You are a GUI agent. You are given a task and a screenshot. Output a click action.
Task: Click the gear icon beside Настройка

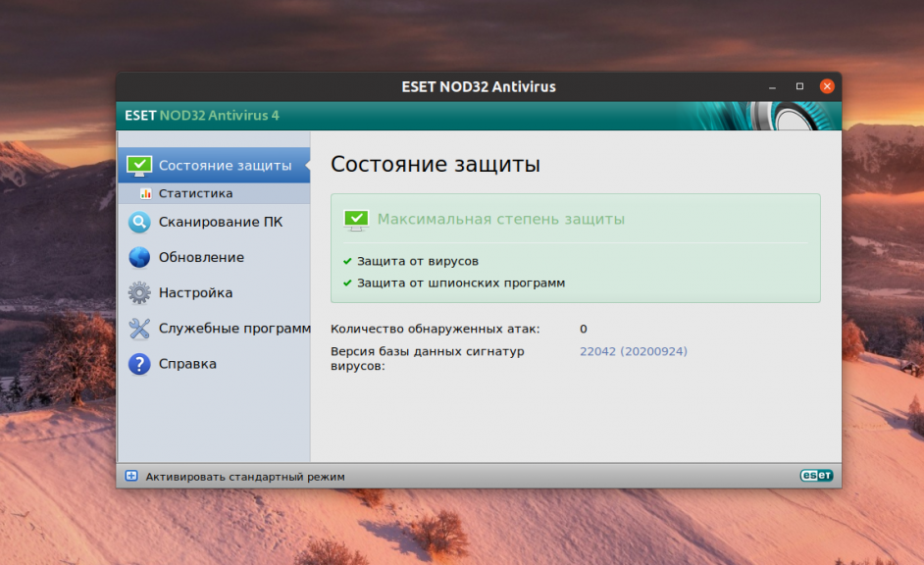pyautogui.click(x=139, y=292)
